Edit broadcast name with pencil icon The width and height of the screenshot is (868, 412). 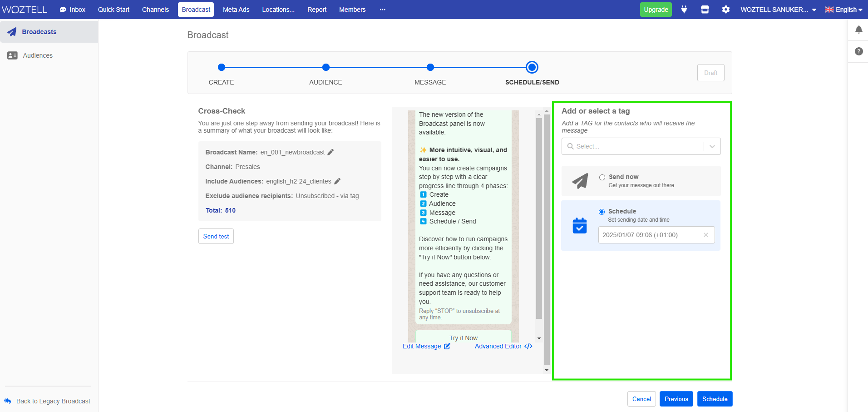[x=330, y=152]
